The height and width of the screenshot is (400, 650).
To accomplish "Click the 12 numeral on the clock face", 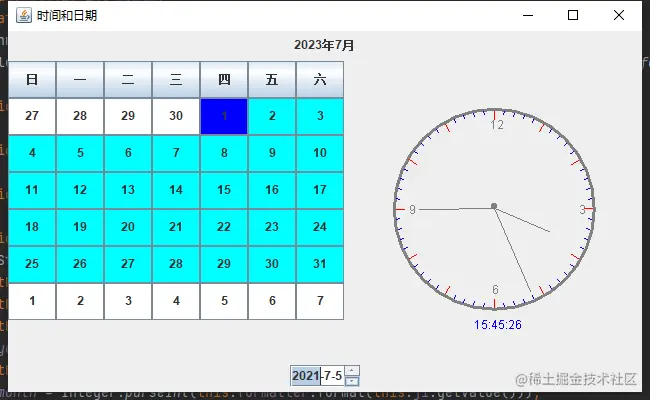I will pyautogui.click(x=497, y=124).
